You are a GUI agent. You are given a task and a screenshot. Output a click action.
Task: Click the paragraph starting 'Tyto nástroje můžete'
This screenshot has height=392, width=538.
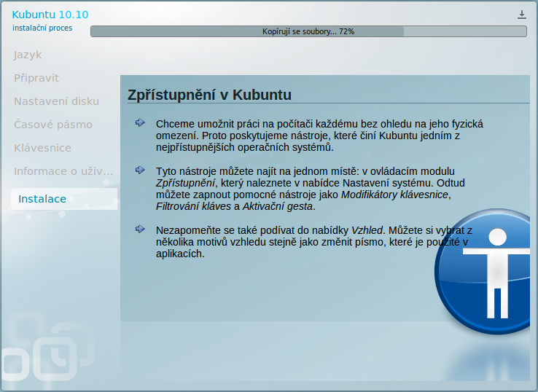tap(311, 189)
